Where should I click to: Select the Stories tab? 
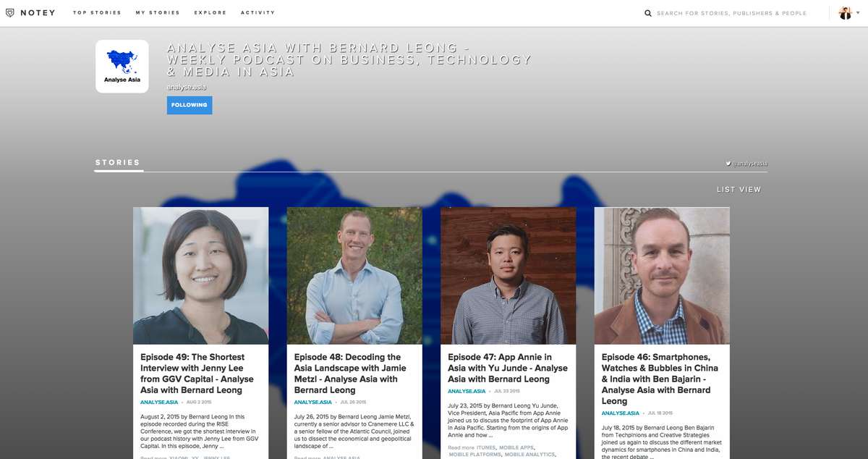[x=118, y=163]
